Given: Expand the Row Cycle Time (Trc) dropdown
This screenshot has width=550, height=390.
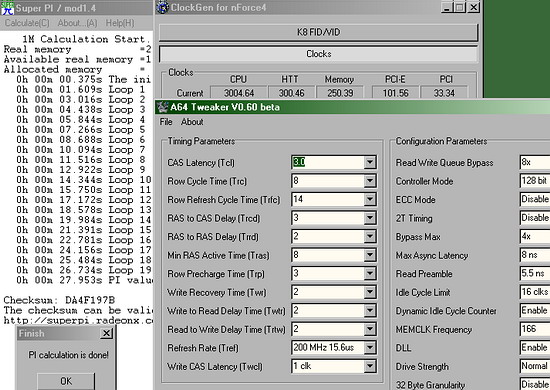Looking at the screenshot, I should pyautogui.click(x=370, y=181).
